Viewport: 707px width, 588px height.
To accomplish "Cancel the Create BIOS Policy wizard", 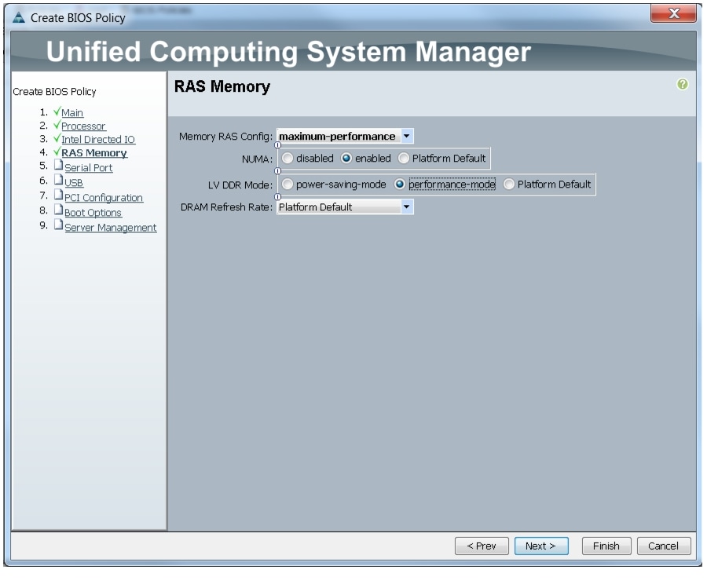I will click(x=663, y=546).
